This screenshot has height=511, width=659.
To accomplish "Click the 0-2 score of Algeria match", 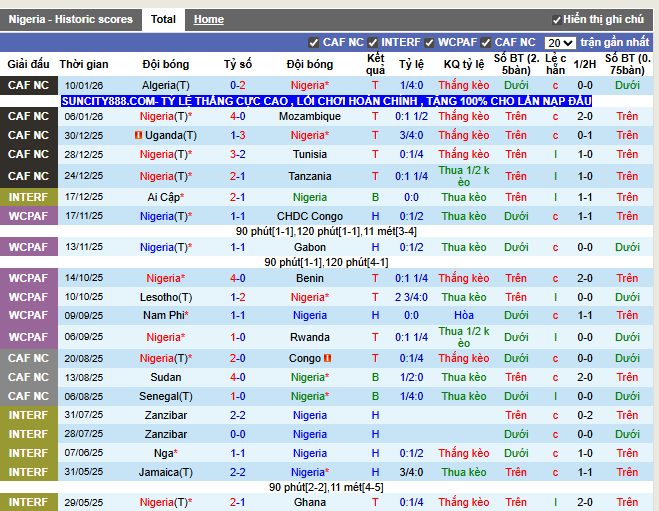I will coord(237,85).
